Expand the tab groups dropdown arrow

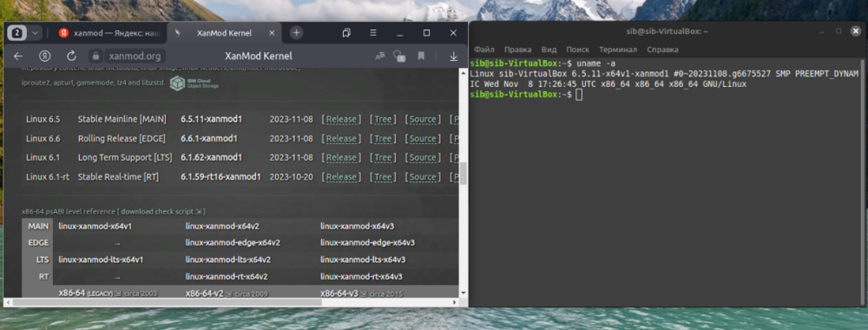click(x=35, y=33)
